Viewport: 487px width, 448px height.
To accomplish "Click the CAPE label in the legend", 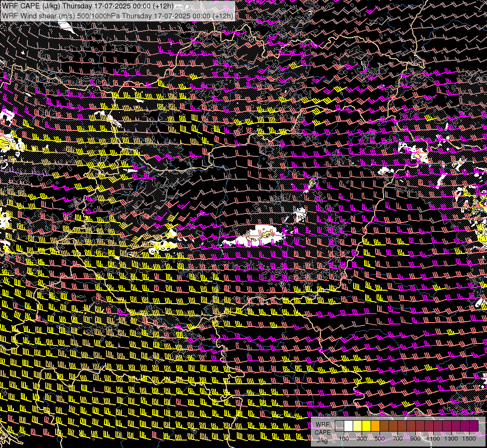I will point(322,433).
